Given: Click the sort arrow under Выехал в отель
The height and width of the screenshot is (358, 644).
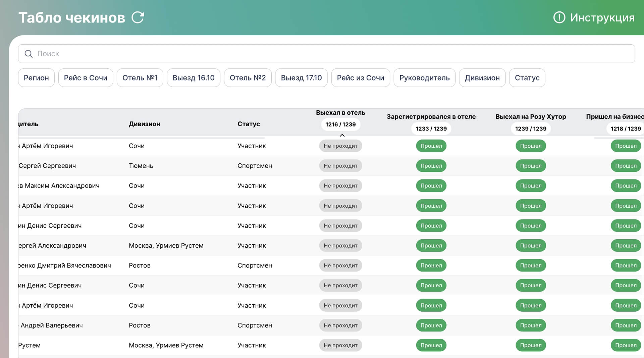Looking at the screenshot, I should pyautogui.click(x=342, y=135).
